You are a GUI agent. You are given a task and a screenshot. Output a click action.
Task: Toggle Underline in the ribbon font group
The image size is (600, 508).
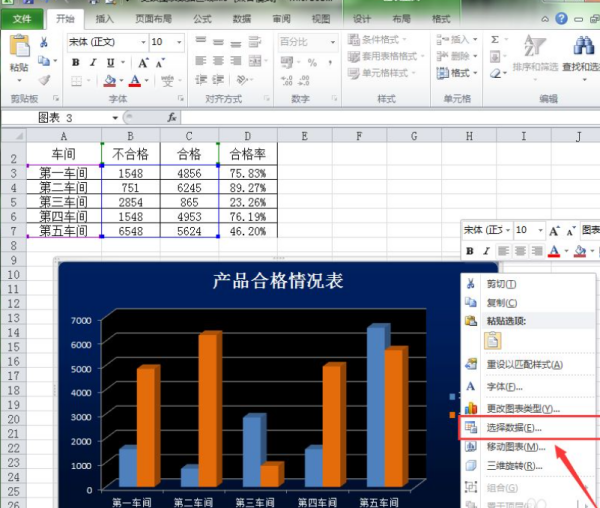(111, 62)
